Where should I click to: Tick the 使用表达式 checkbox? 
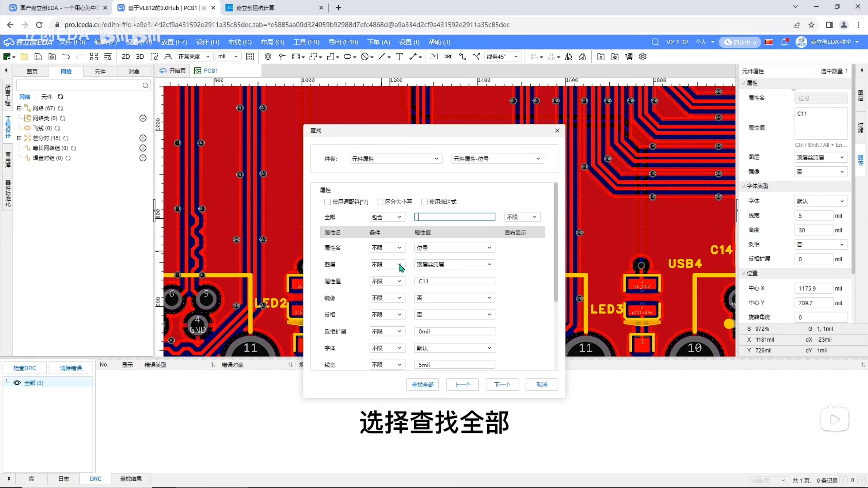click(424, 202)
